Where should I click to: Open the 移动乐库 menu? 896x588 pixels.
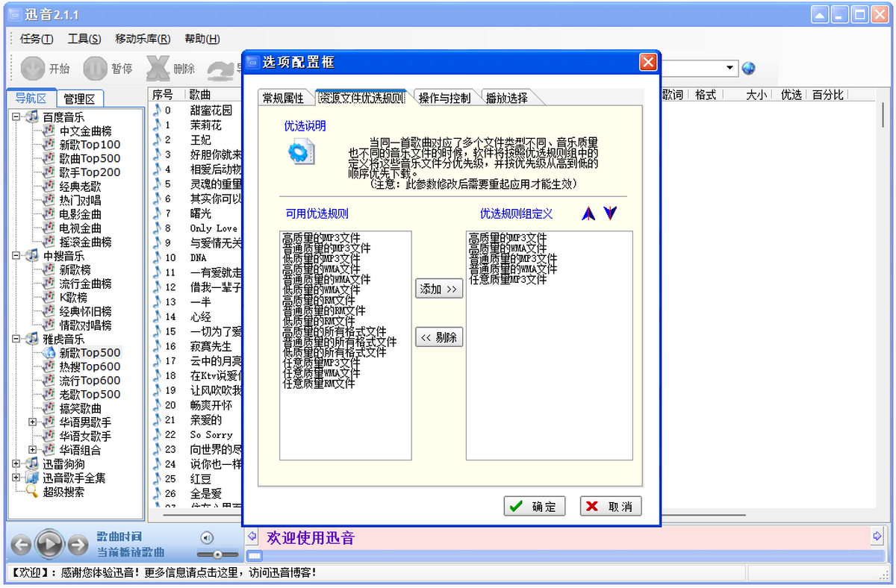pos(143,39)
